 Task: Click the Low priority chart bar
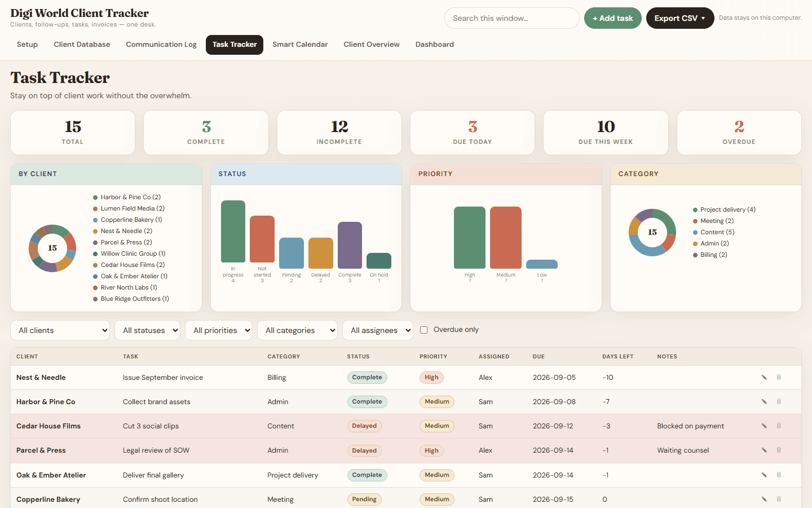pyautogui.click(x=542, y=264)
